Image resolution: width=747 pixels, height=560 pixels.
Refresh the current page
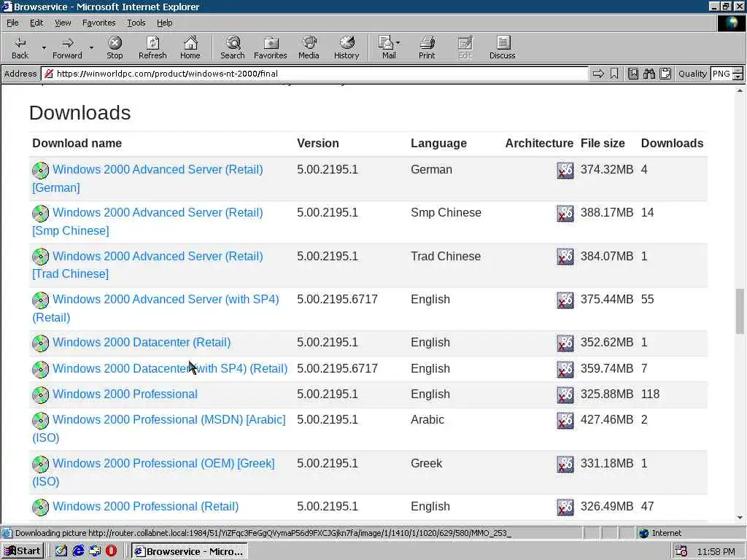(152, 47)
